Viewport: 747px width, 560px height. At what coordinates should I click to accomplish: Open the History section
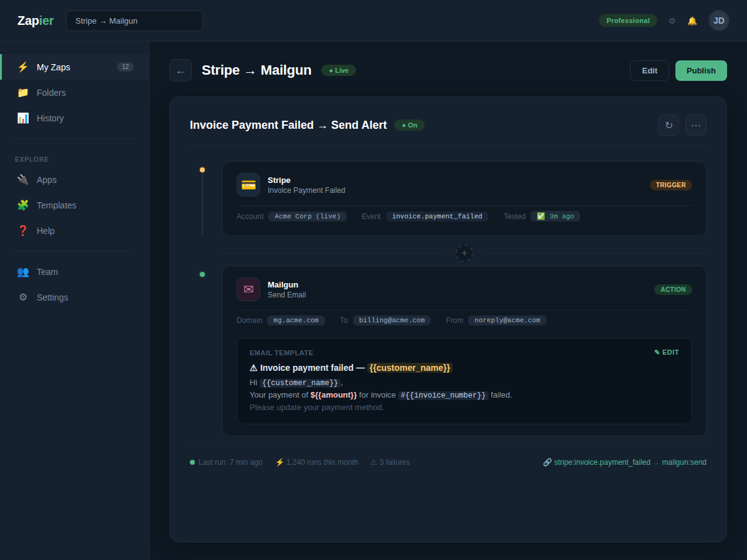click(x=75, y=118)
